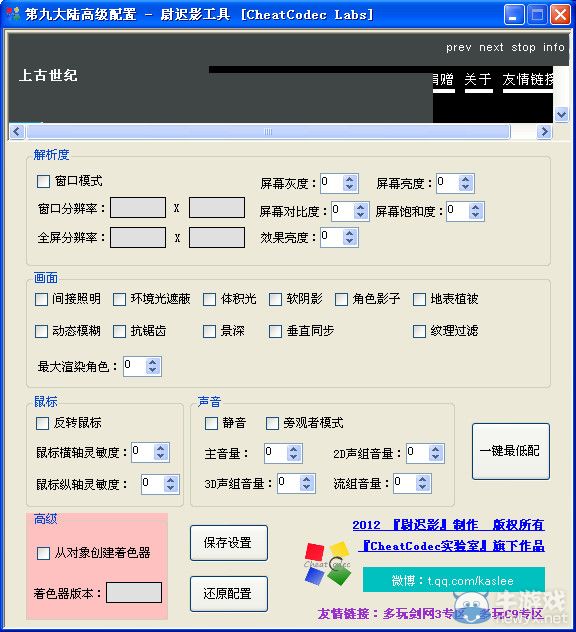
Task: Click the 窗口分辨率 width input field
Action: pyautogui.click(x=138, y=208)
